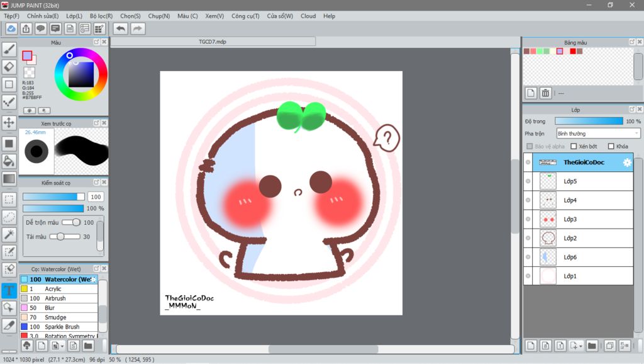Open the Cloud menu
This screenshot has width=644, height=364.
tap(308, 16)
